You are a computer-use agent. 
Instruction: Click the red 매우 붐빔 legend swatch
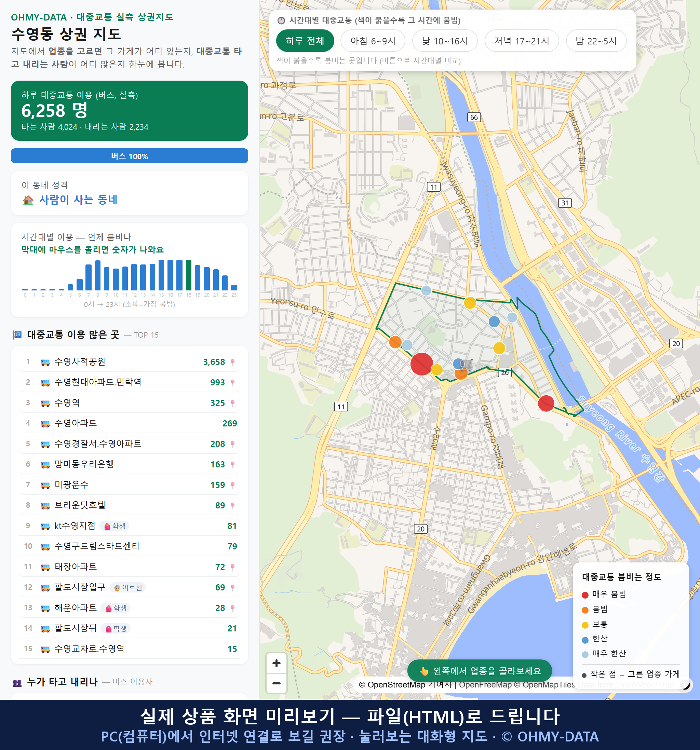click(x=585, y=595)
